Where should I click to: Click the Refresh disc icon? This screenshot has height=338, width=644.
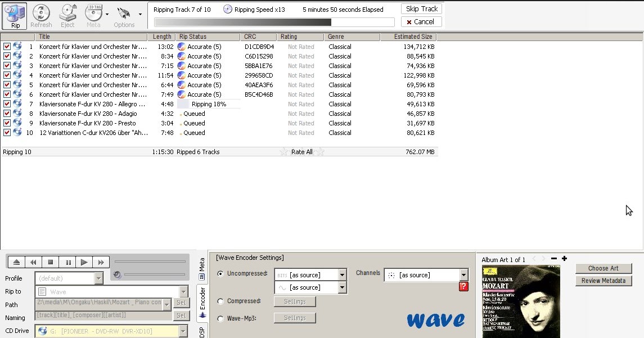41,12
